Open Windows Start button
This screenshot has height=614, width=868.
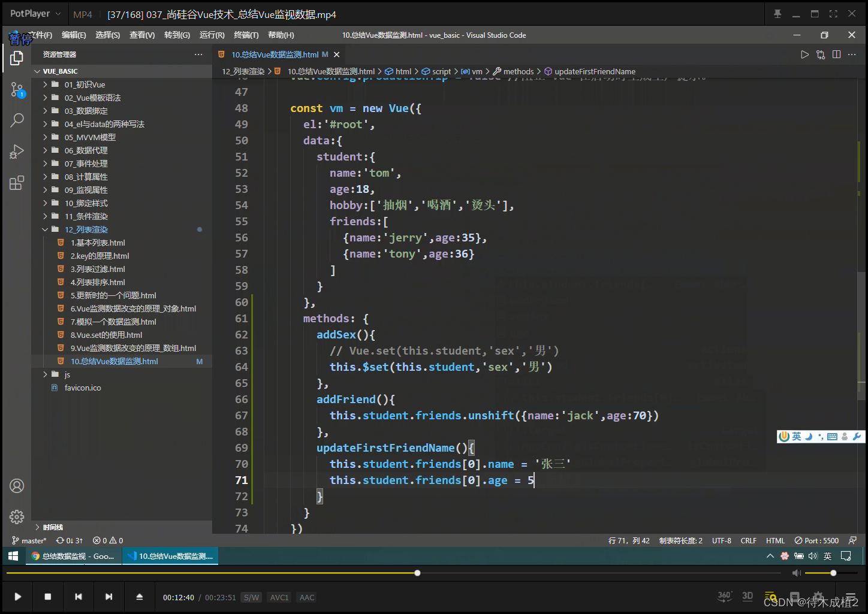(x=13, y=556)
